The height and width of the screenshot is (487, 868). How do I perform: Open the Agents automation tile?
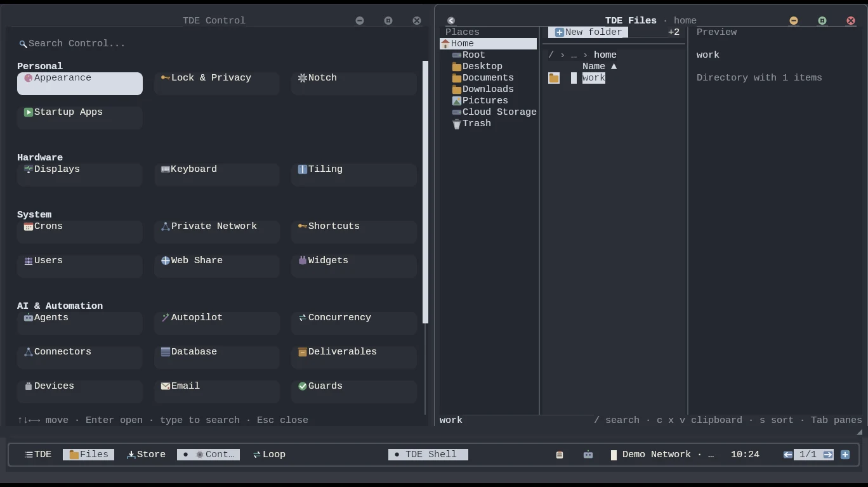click(x=80, y=323)
